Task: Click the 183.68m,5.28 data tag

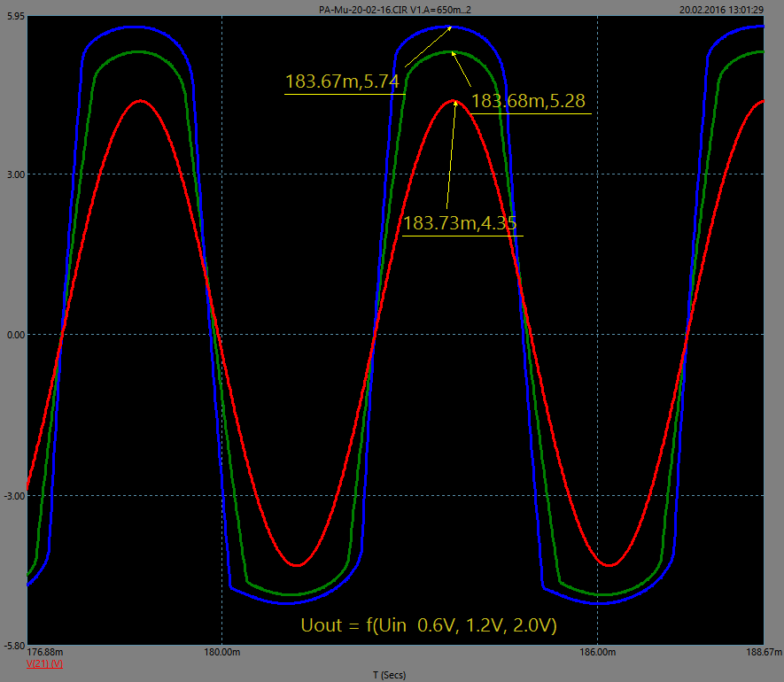Action: [528, 102]
